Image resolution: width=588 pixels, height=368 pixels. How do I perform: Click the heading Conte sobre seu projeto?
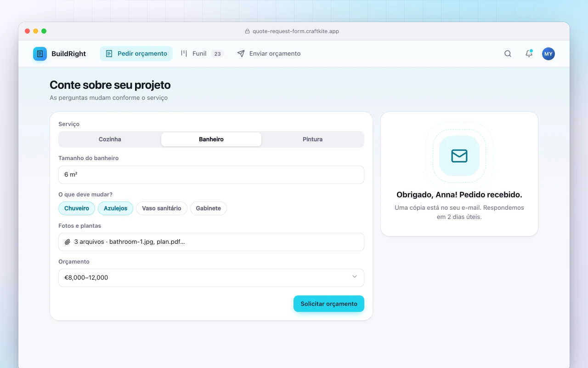(x=110, y=85)
